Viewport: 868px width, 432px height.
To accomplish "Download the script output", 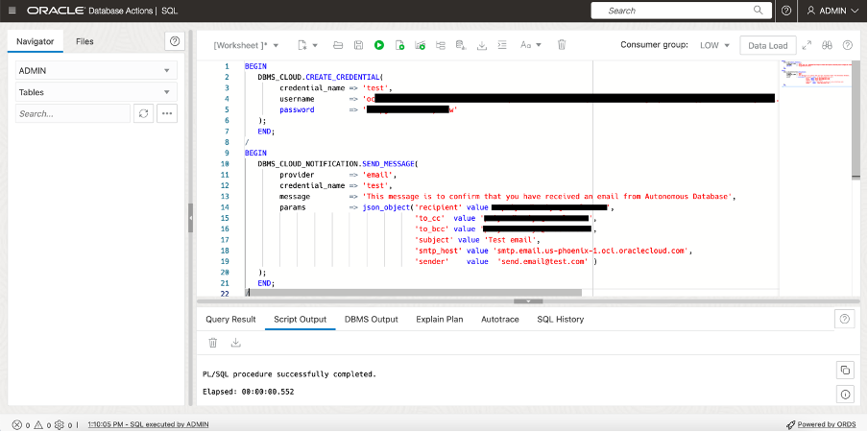I will (x=236, y=343).
